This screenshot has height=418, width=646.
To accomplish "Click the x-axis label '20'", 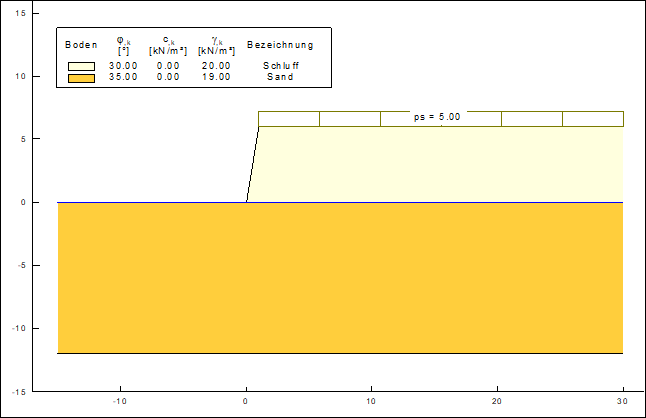I will coord(497,402).
